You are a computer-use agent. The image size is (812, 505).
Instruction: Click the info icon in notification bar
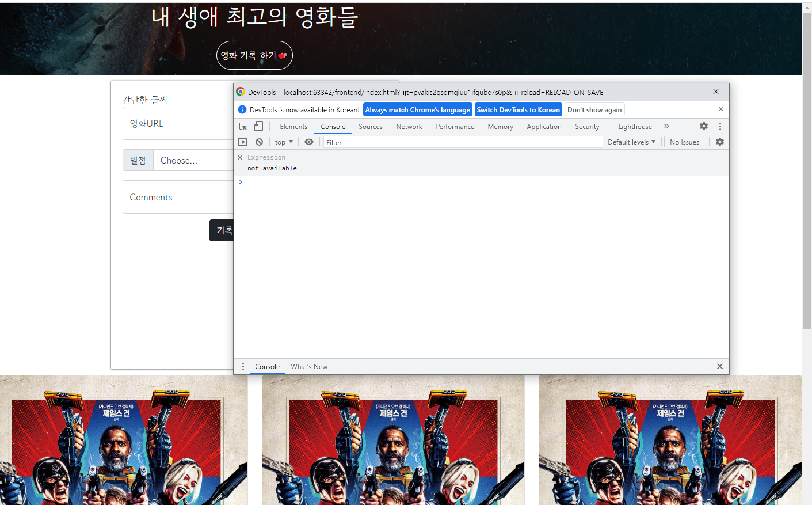pyautogui.click(x=242, y=109)
